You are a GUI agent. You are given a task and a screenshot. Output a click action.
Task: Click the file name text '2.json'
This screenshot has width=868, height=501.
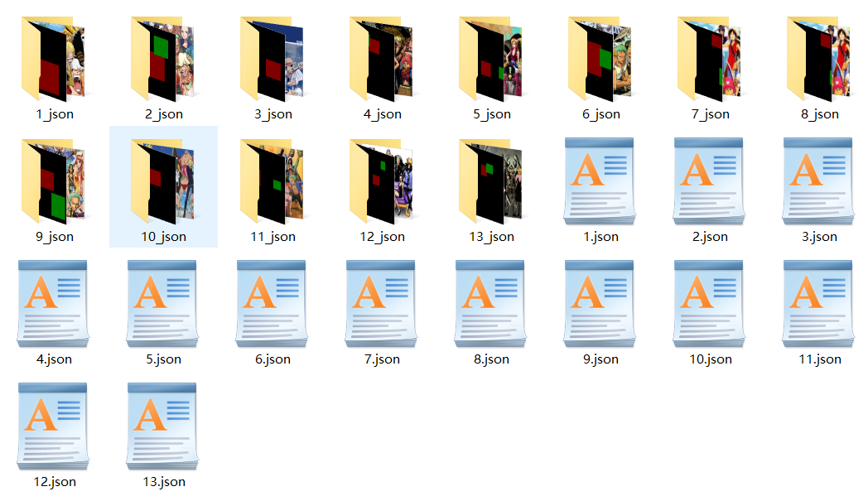pyautogui.click(x=711, y=237)
